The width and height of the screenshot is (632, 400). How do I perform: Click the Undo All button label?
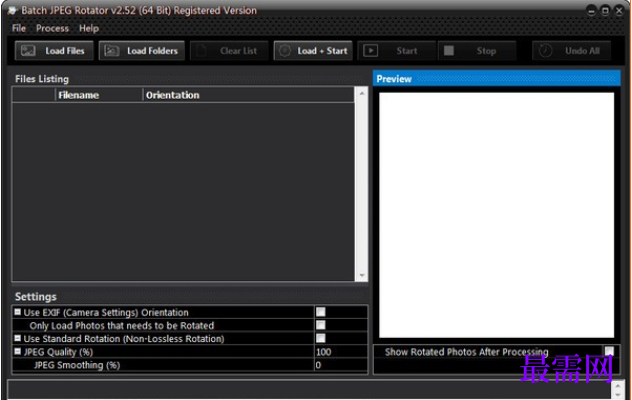(x=582, y=51)
